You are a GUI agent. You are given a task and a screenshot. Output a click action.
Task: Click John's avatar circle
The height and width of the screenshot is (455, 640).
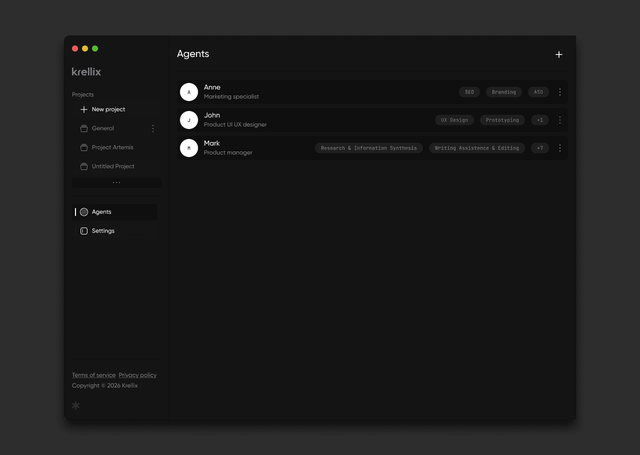(x=189, y=120)
